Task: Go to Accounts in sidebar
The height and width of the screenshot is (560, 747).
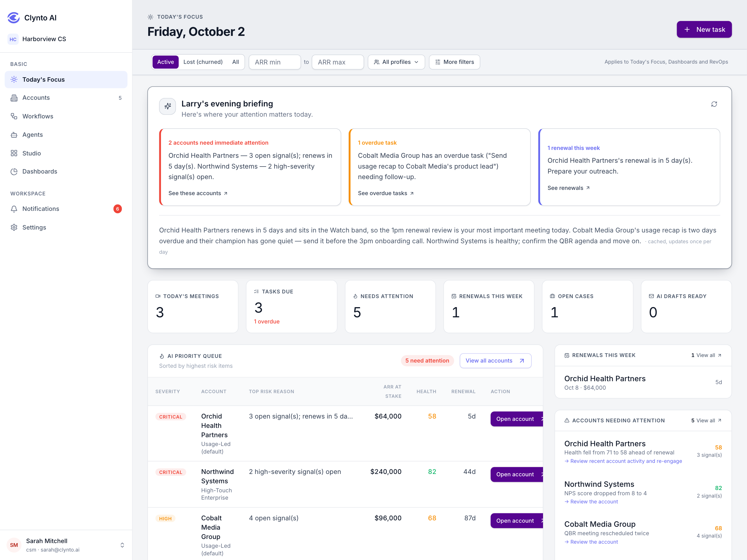Action: pos(66,98)
